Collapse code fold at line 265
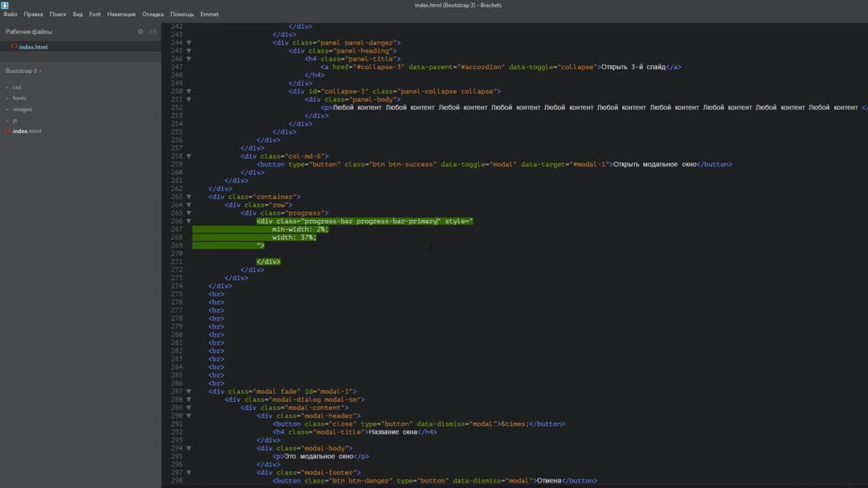The image size is (868, 488). coord(189,213)
